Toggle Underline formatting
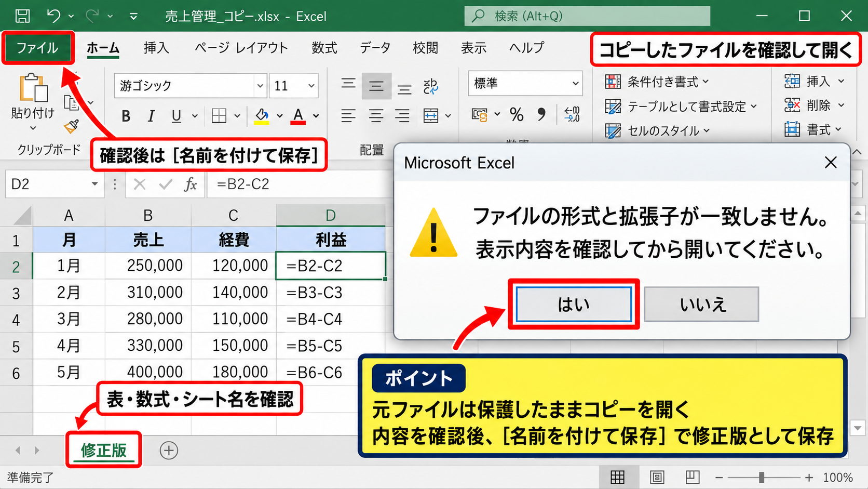 tap(177, 116)
